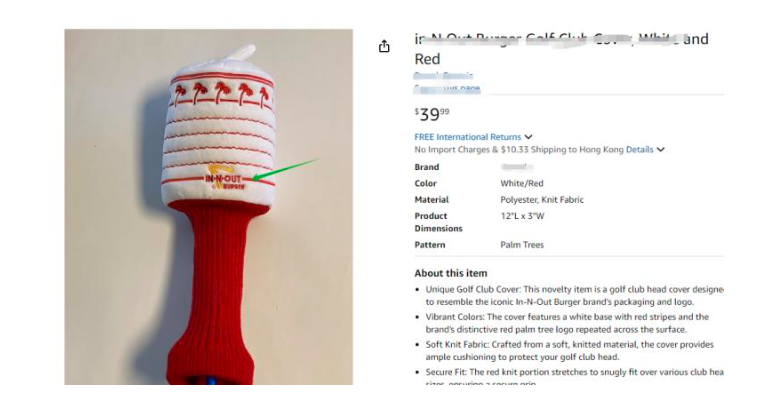Click the share icon beside the product image

click(384, 47)
